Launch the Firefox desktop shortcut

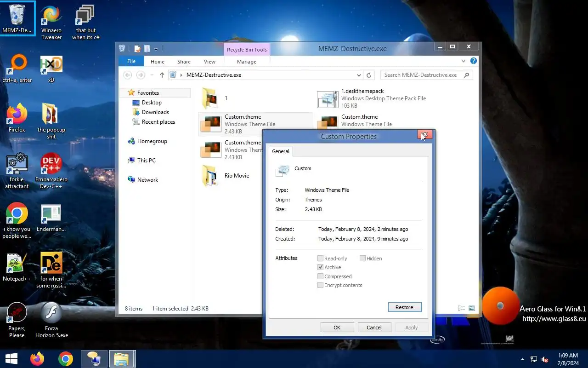tap(17, 118)
